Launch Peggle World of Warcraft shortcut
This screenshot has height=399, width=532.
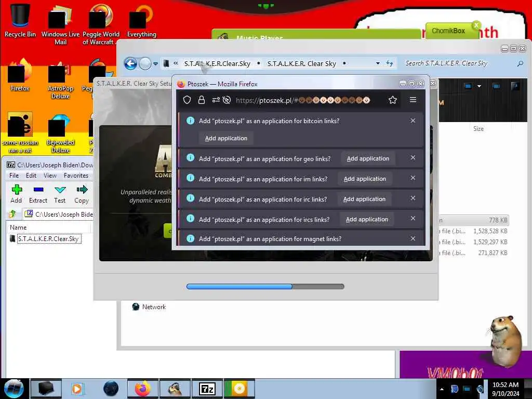click(x=101, y=25)
